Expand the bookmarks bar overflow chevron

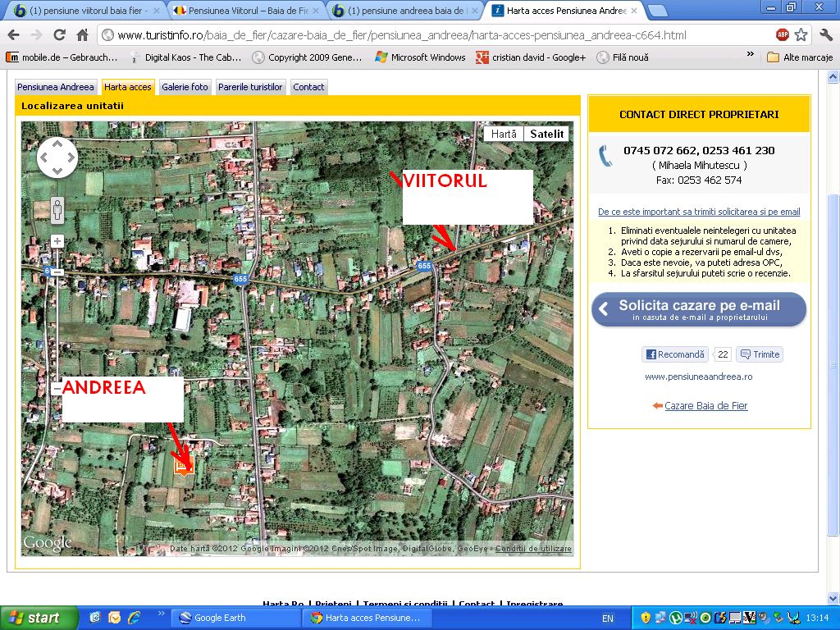750,56
